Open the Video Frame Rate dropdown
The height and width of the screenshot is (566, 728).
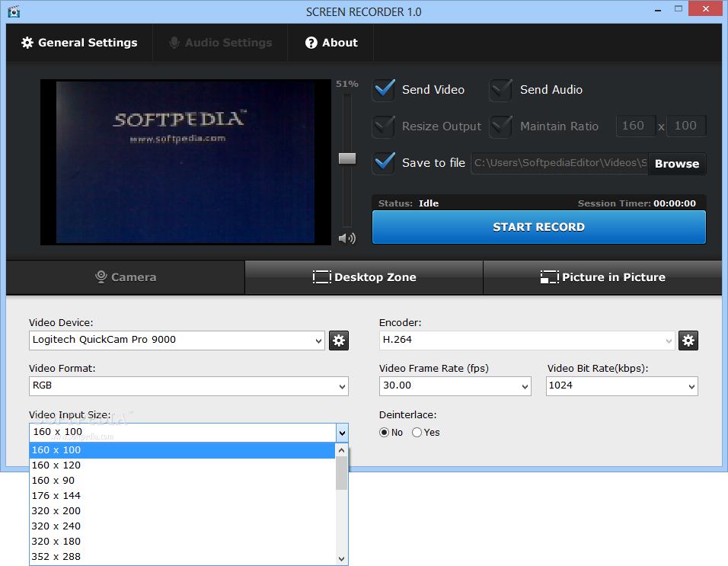coord(455,386)
